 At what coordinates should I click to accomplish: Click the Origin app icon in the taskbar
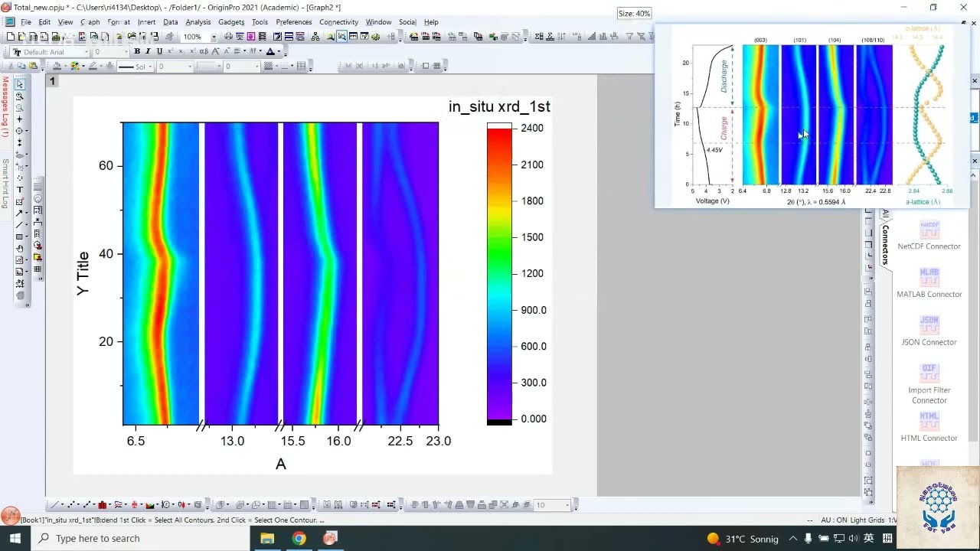(330, 539)
